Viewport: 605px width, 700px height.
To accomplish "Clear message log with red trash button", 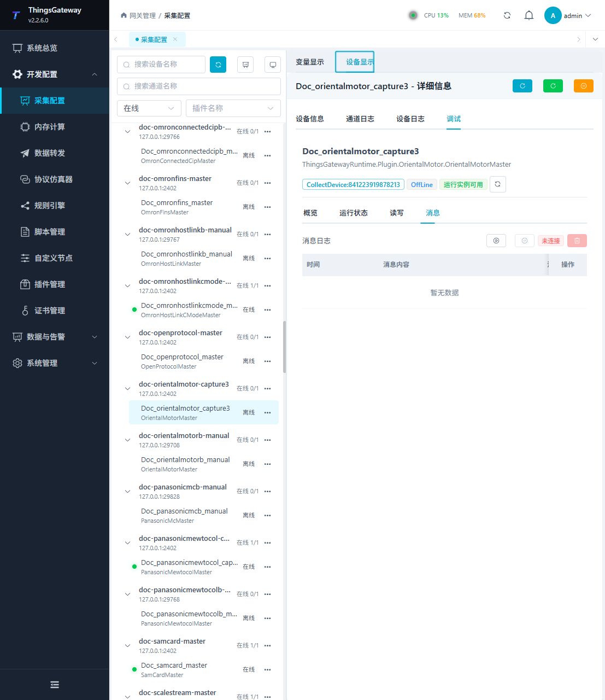I will coord(577,241).
